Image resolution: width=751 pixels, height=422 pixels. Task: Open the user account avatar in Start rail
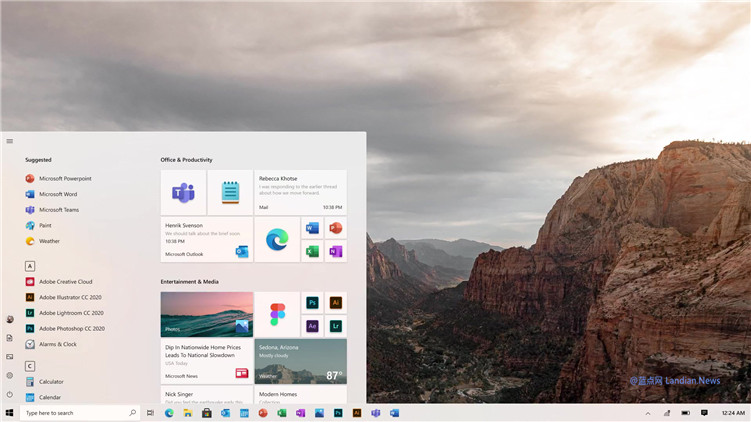click(10, 319)
